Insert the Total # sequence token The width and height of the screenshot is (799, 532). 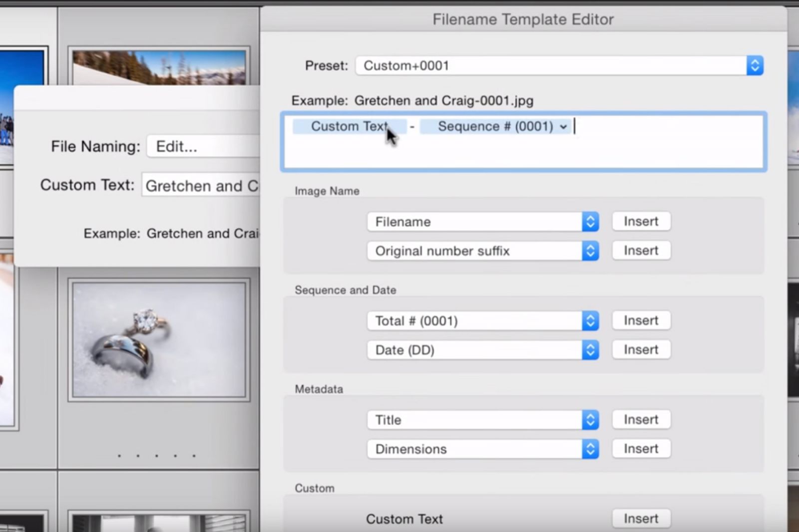pyautogui.click(x=641, y=320)
